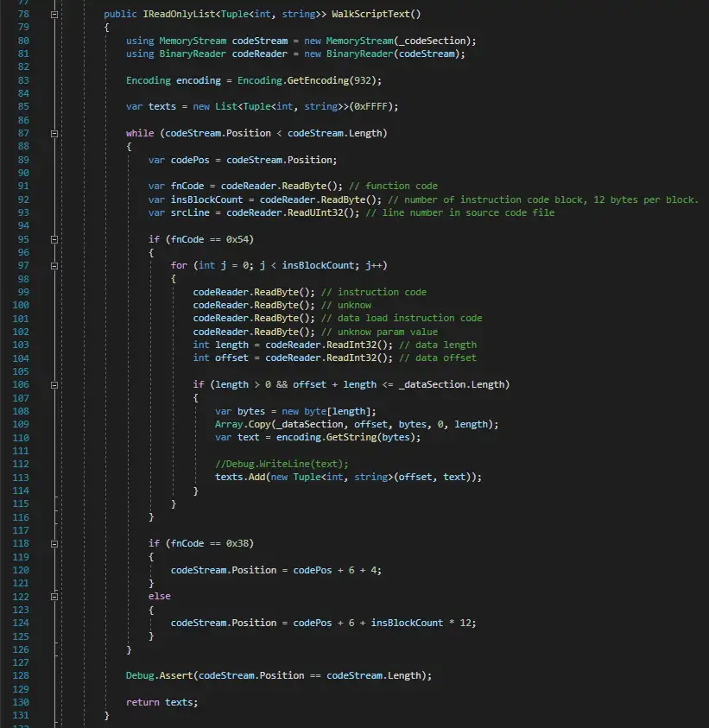
Task: Click '// data offset' comment
Action: tap(438, 358)
